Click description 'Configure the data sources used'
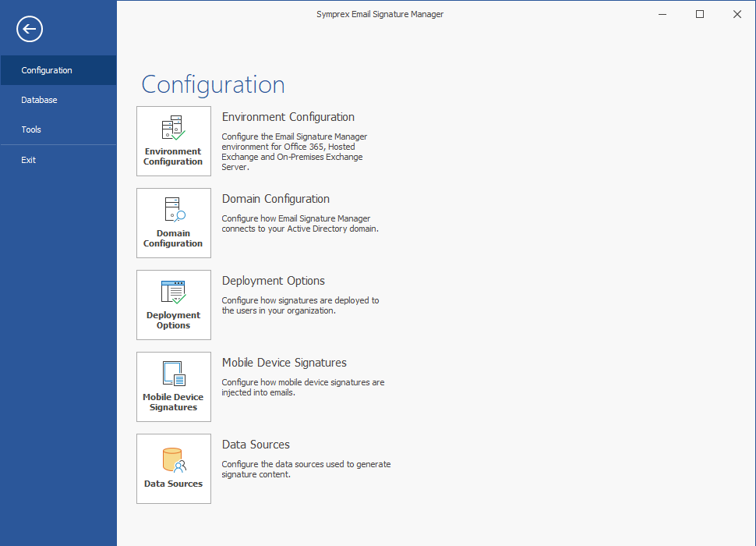 click(306, 470)
